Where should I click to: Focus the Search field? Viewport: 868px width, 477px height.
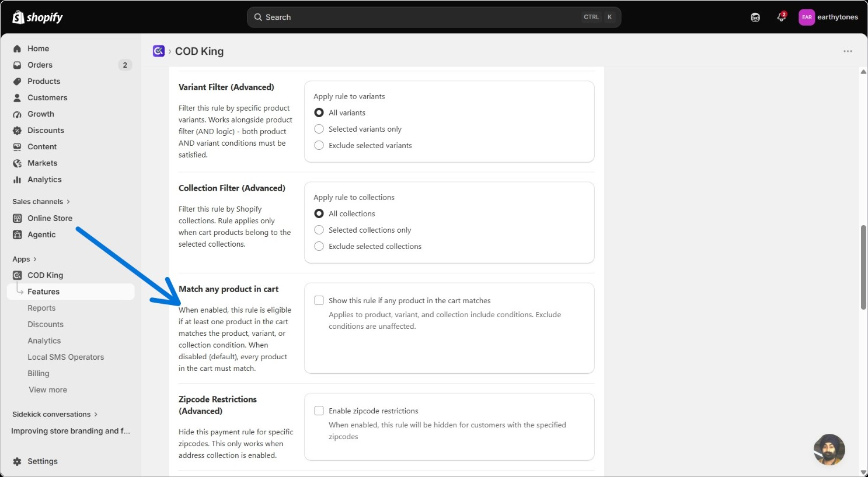click(434, 17)
